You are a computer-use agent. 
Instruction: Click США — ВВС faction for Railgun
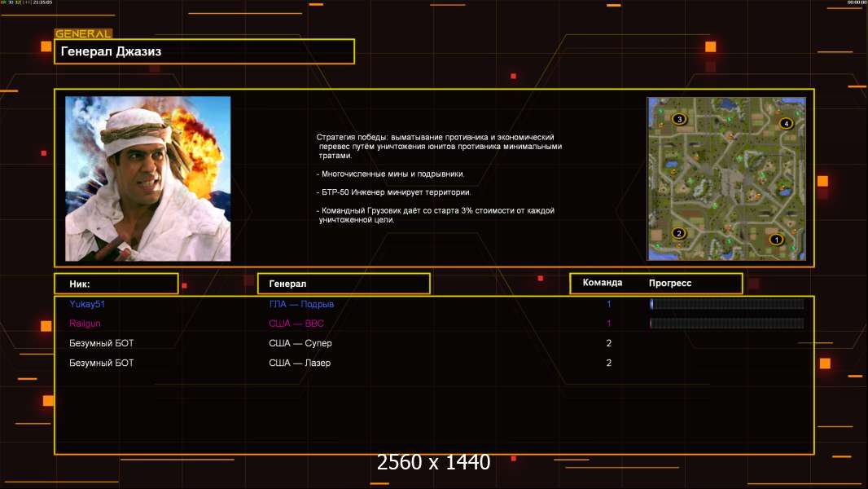[296, 324]
